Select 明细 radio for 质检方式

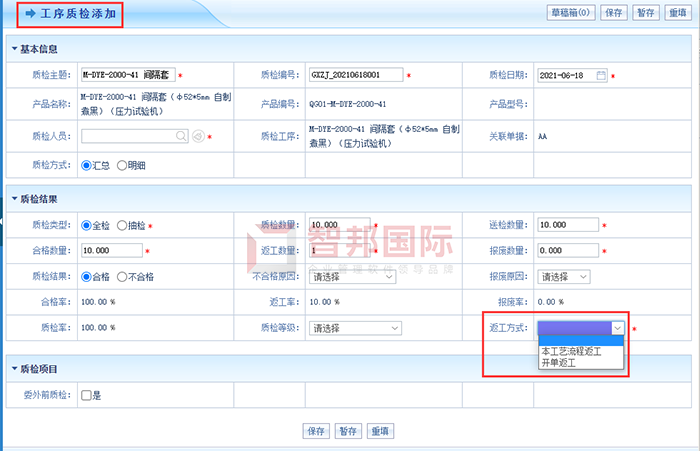pos(122,166)
